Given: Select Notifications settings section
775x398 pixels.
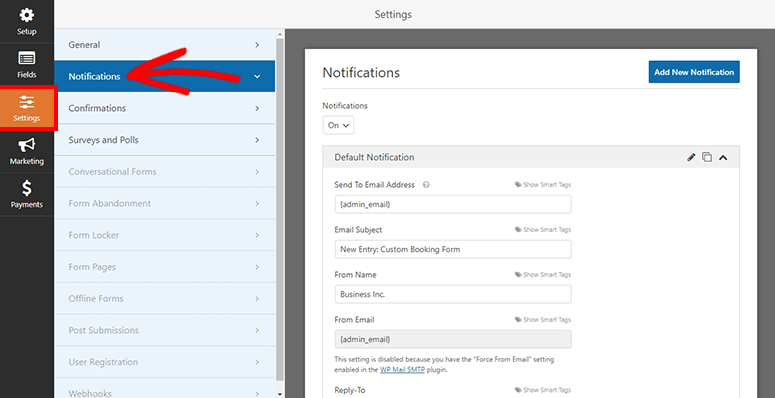Looking at the screenshot, I should point(165,76).
